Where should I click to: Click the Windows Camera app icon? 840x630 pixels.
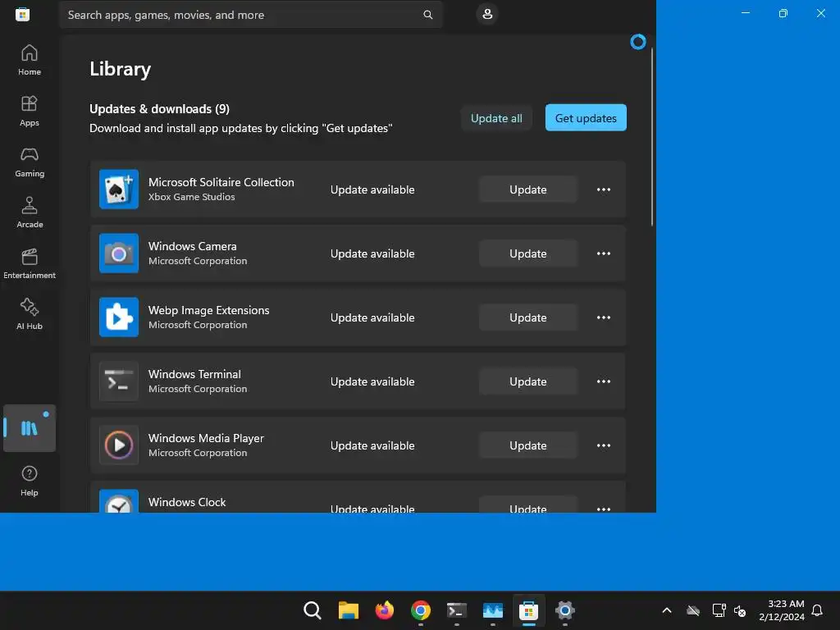coord(119,253)
